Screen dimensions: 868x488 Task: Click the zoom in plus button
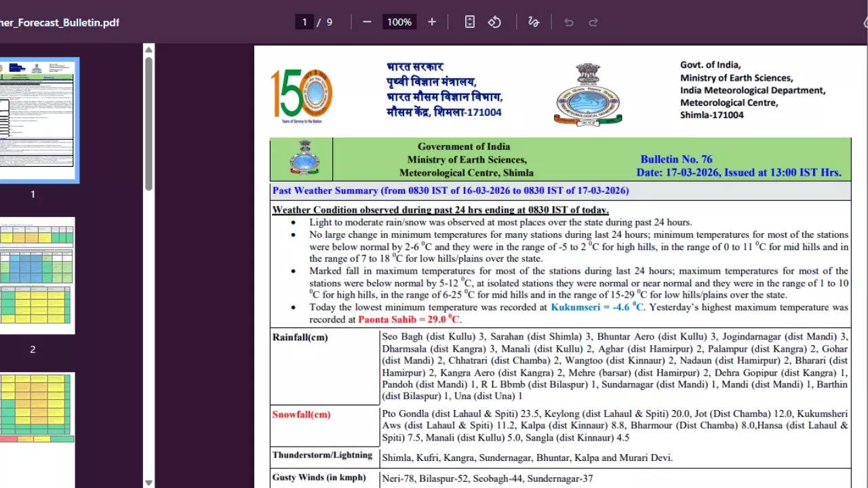coord(432,22)
